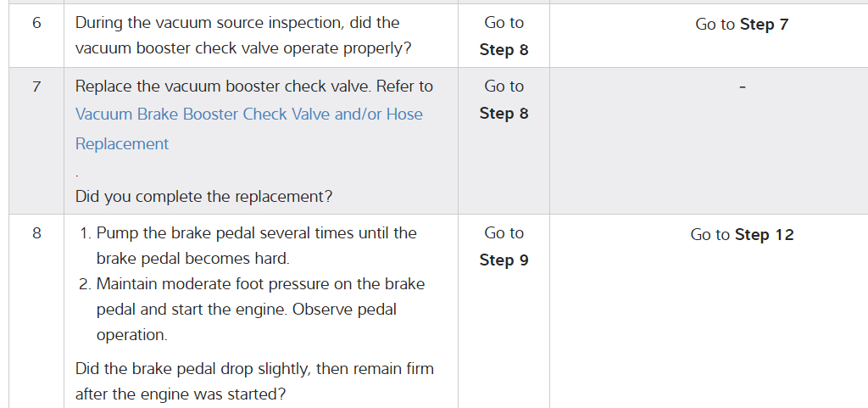Click the "Go to Step 12" cell
Viewport: 868px width, 408px height.
point(742,235)
